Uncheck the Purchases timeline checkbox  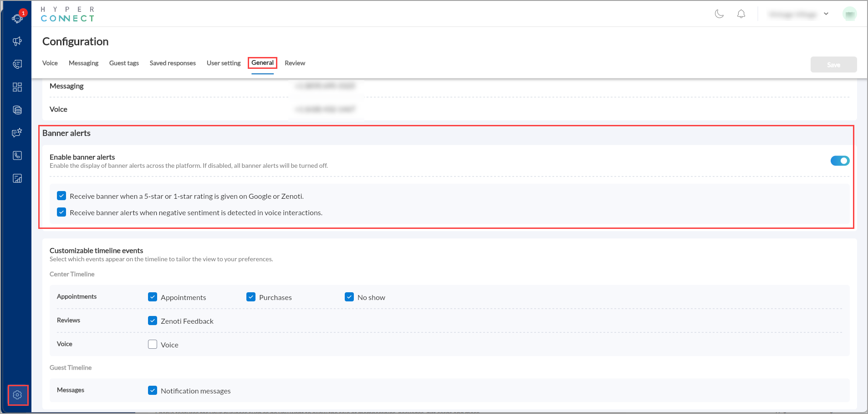251,297
